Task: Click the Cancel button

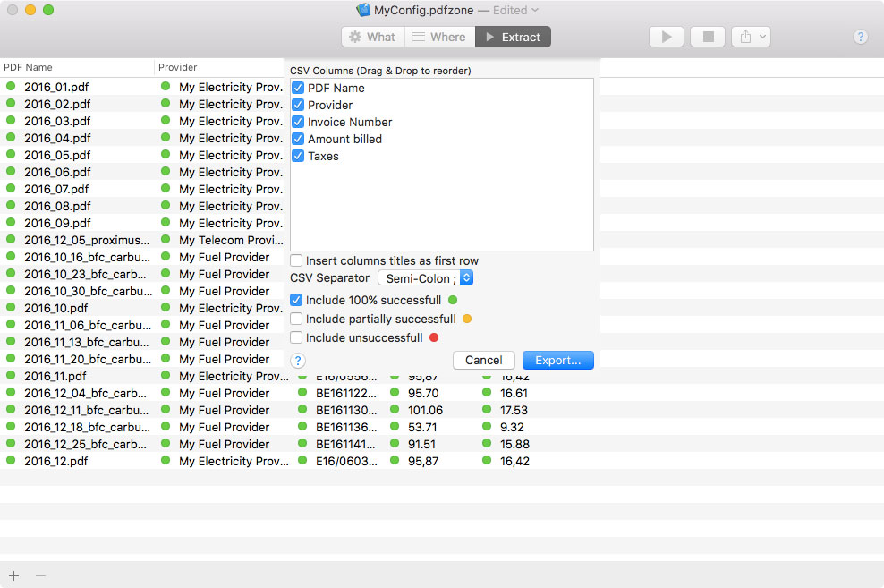Action: point(483,360)
